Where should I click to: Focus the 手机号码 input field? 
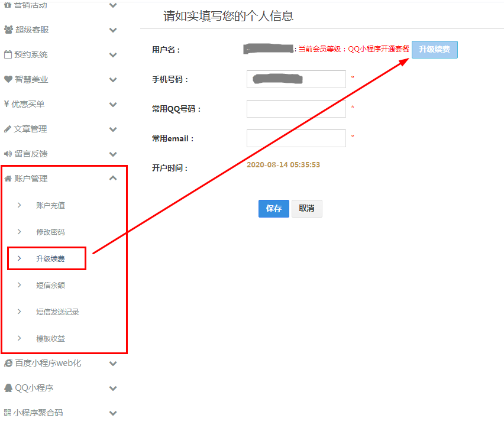click(x=296, y=79)
